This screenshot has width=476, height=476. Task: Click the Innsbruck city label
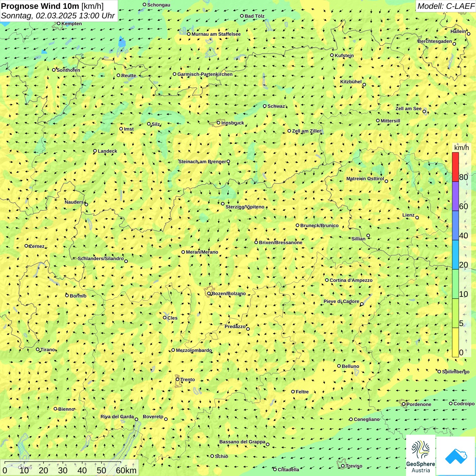pos(233,123)
